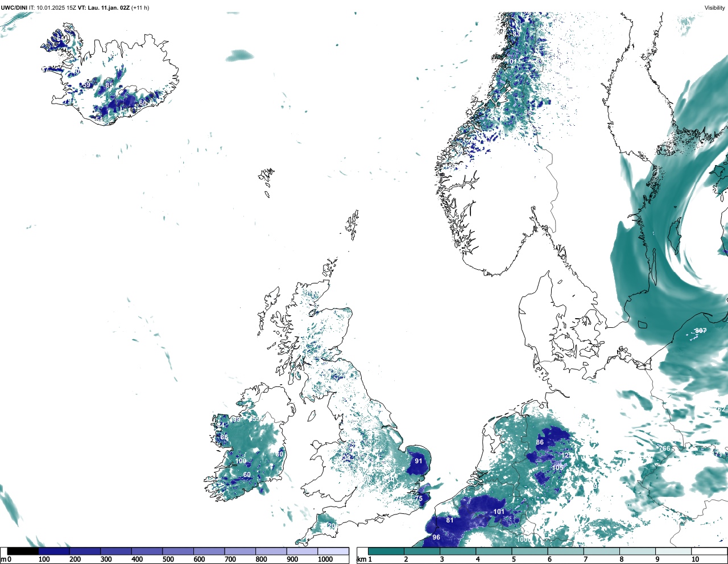This screenshot has width=728, height=564.
Task: Click the 1–2 km dark teal legend swatch
Action: (386, 551)
